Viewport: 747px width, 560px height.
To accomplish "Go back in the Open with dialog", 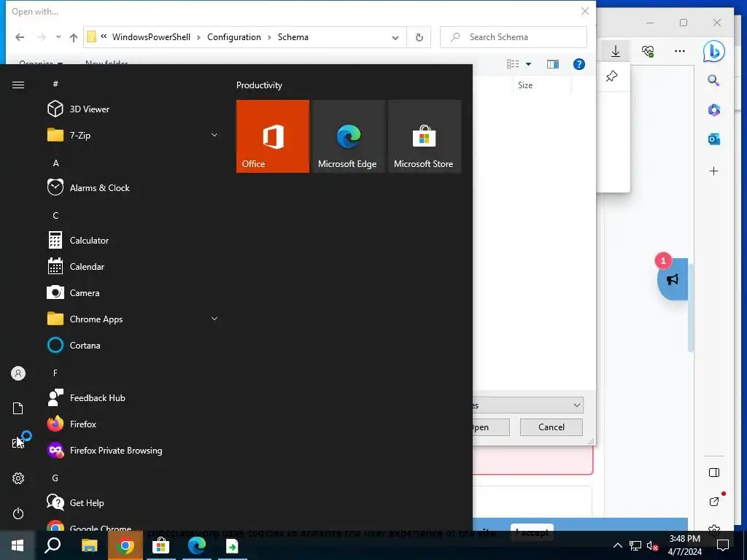I will pyautogui.click(x=20, y=37).
